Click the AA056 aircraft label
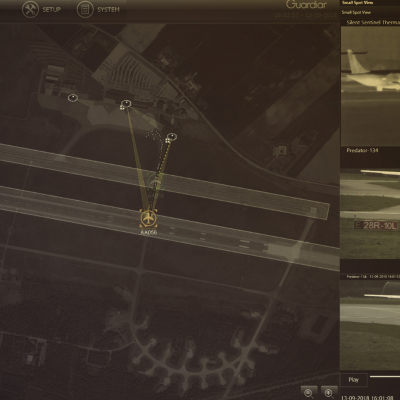 [149, 232]
